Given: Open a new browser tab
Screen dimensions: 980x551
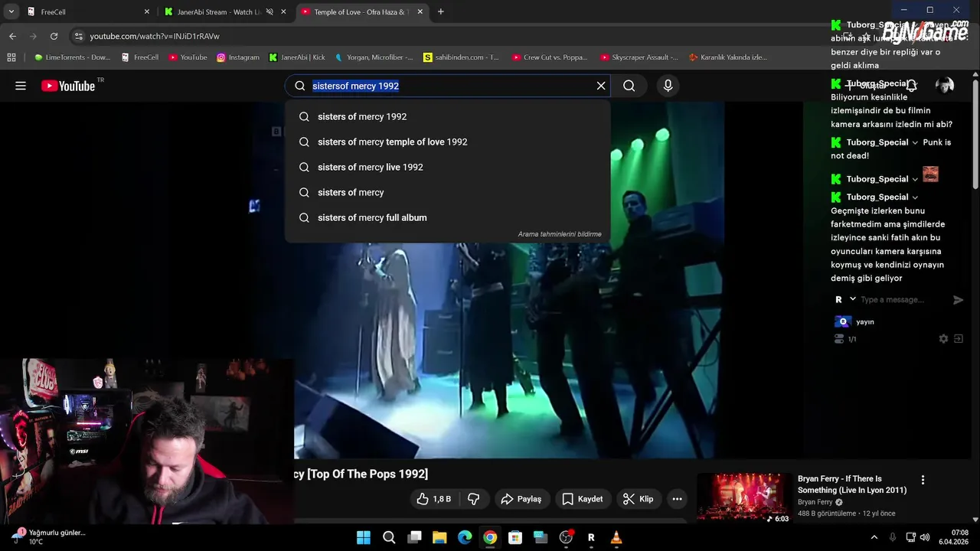Looking at the screenshot, I should pos(440,11).
